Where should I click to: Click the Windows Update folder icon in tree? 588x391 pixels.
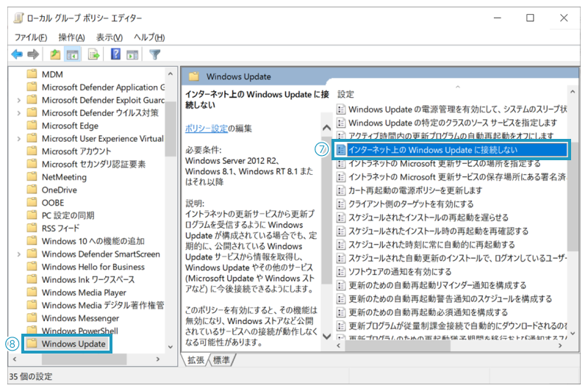(32, 343)
